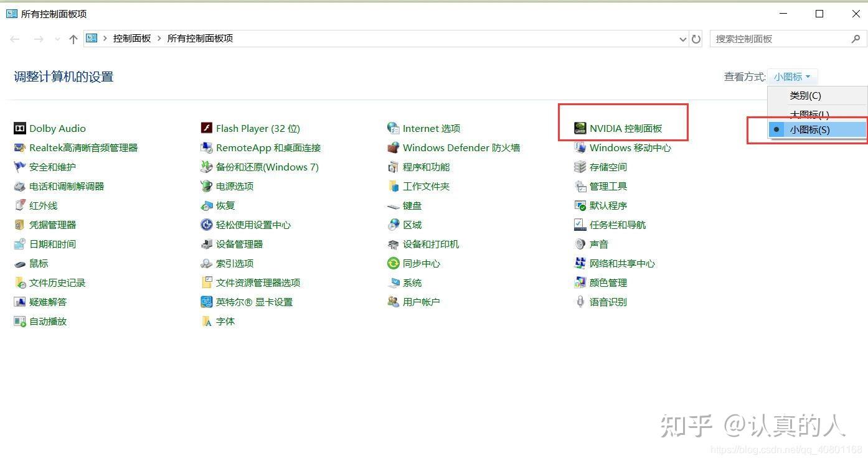868x461 pixels.
Task: Open 语音识别 link
Action: (x=608, y=302)
